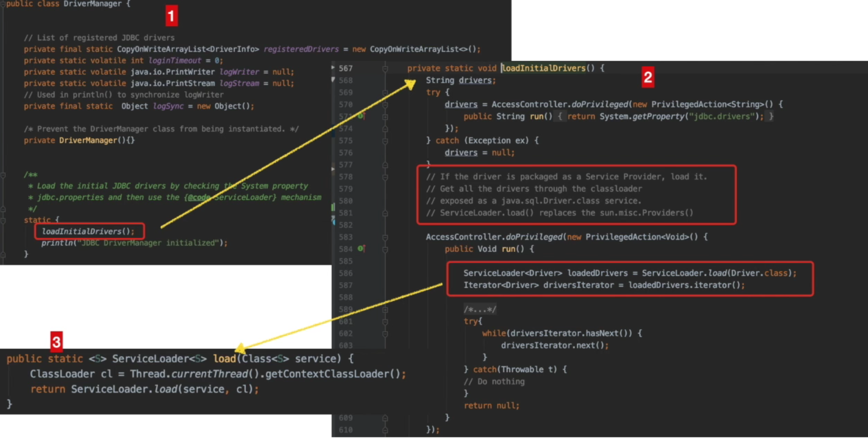The width and height of the screenshot is (868, 440).
Task: Click the 'drivers = null;' assignment
Action: (x=479, y=153)
